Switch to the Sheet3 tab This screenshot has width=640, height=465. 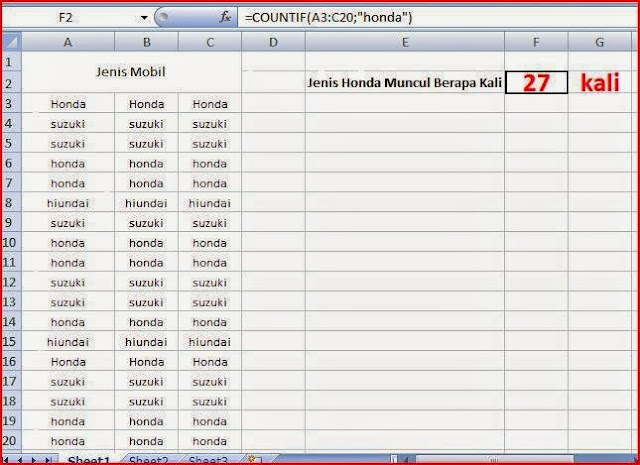pos(208,460)
